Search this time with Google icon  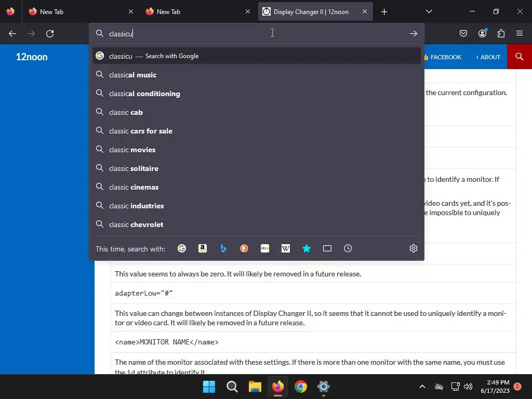182,248
